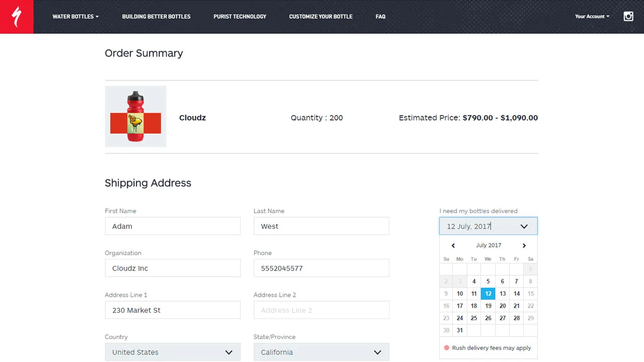This screenshot has width=644, height=362.
Task: Click the Quantity : 200 text
Action: pos(317,118)
